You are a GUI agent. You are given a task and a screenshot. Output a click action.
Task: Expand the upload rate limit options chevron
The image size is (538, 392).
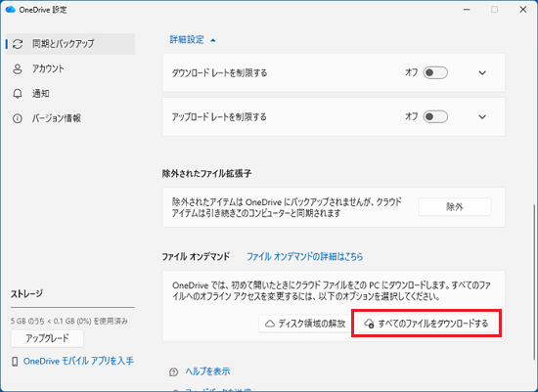[x=482, y=117]
